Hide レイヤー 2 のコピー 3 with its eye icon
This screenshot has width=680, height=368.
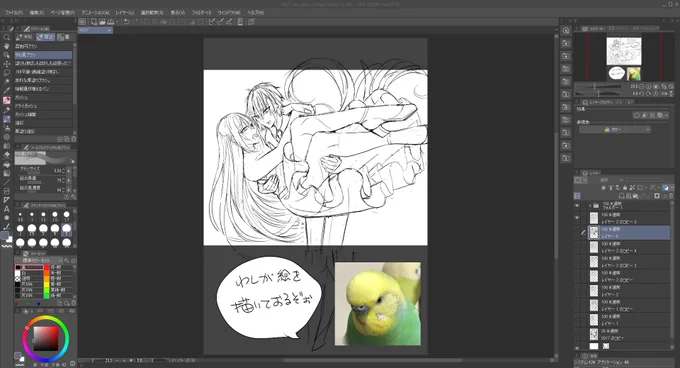pos(577,218)
